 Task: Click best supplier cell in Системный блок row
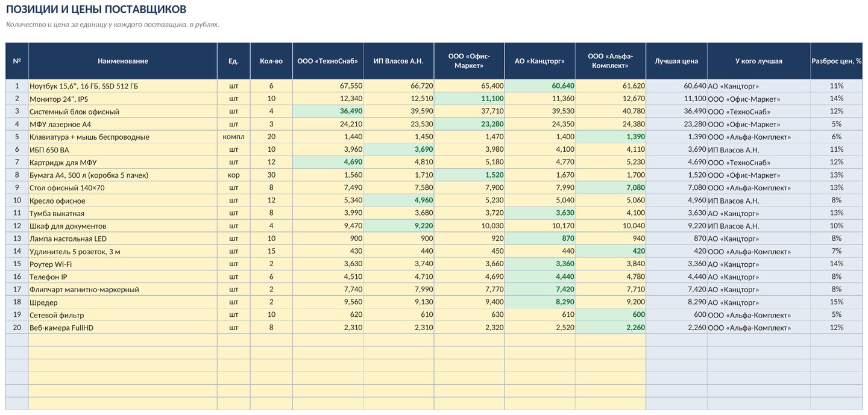pos(758,111)
